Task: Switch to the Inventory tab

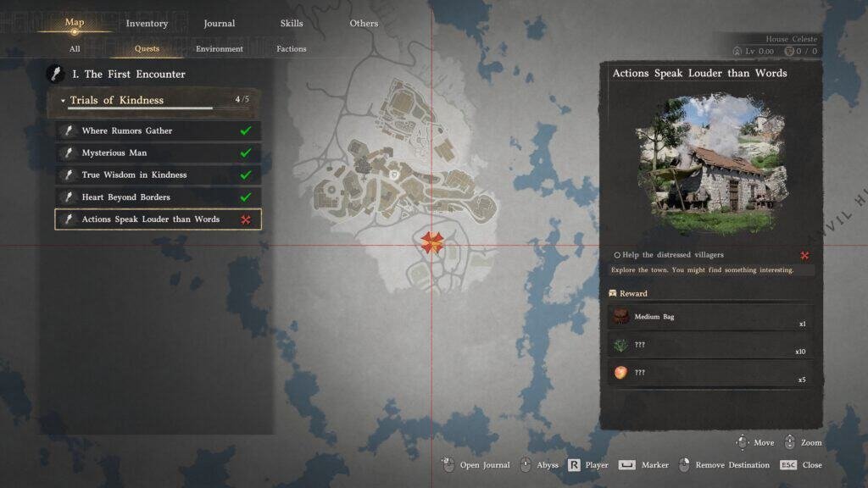Action: (147, 24)
